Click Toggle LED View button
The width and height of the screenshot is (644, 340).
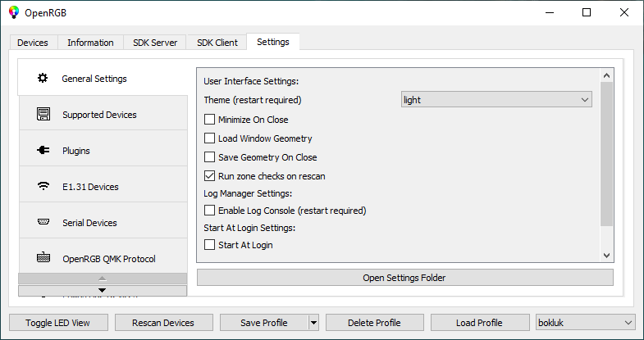(x=58, y=323)
